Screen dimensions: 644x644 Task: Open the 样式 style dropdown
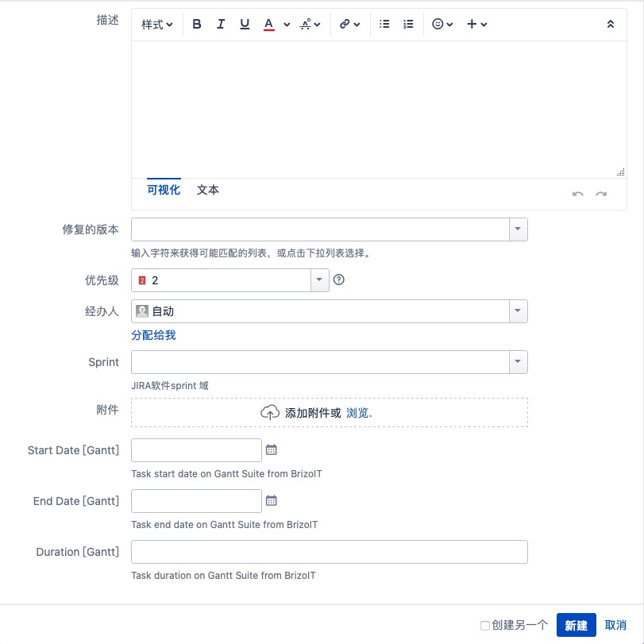[157, 25]
